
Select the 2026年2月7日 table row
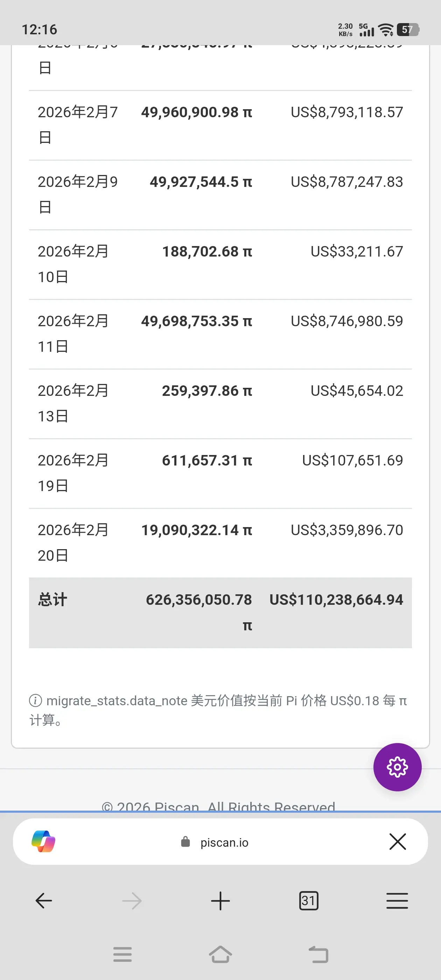[220, 125]
